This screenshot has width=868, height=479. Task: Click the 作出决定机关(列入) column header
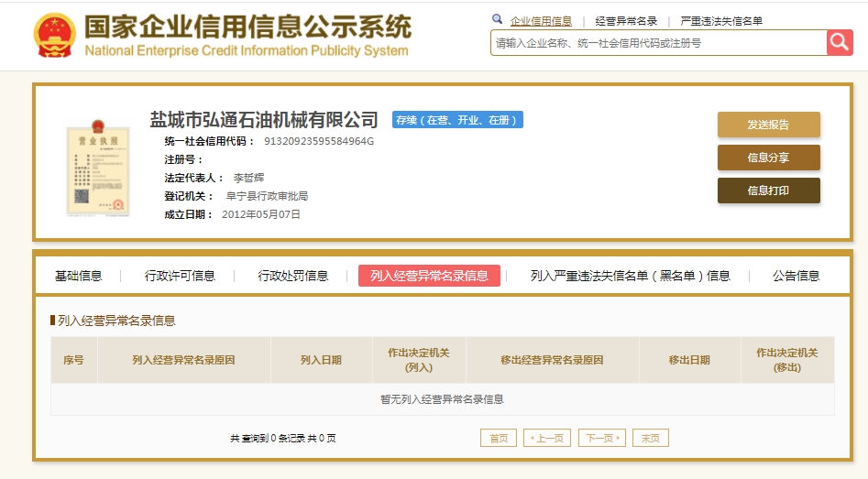click(419, 360)
